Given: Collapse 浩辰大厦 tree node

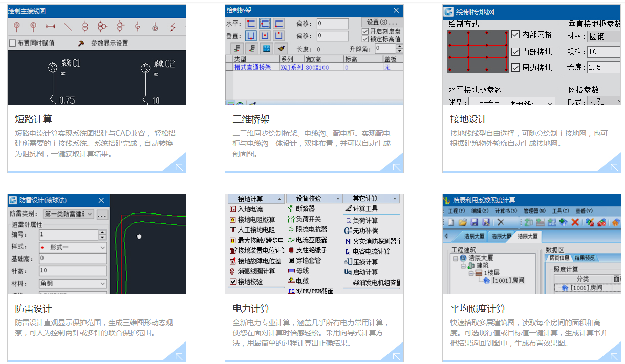Looking at the screenshot, I should pyautogui.click(x=457, y=258).
